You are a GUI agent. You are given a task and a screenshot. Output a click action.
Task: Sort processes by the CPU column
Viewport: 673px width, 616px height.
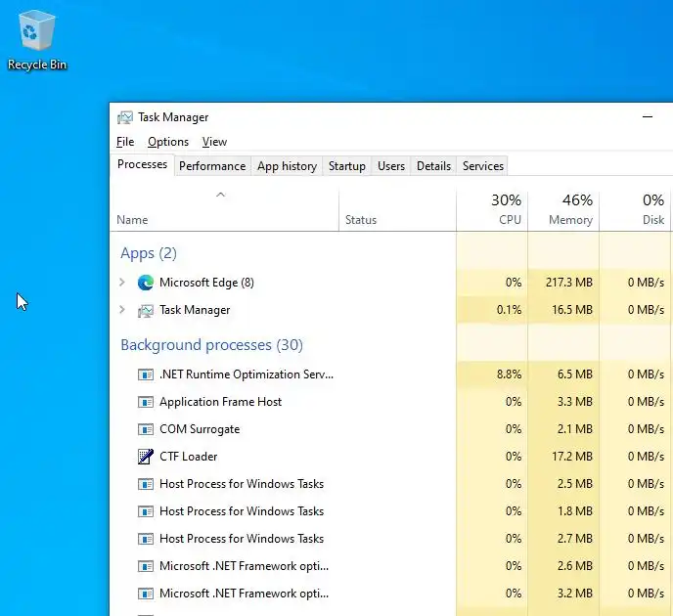click(x=492, y=210)
